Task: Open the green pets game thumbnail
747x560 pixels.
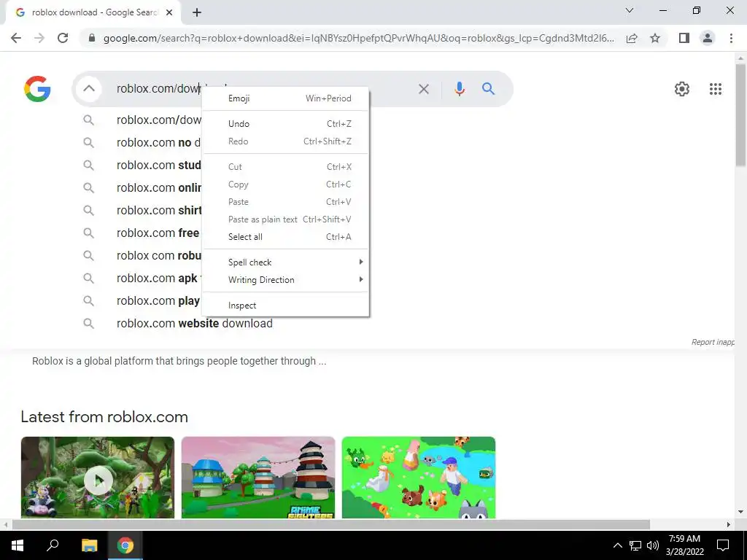Action: pyautogui.click(x=419, y=478)
